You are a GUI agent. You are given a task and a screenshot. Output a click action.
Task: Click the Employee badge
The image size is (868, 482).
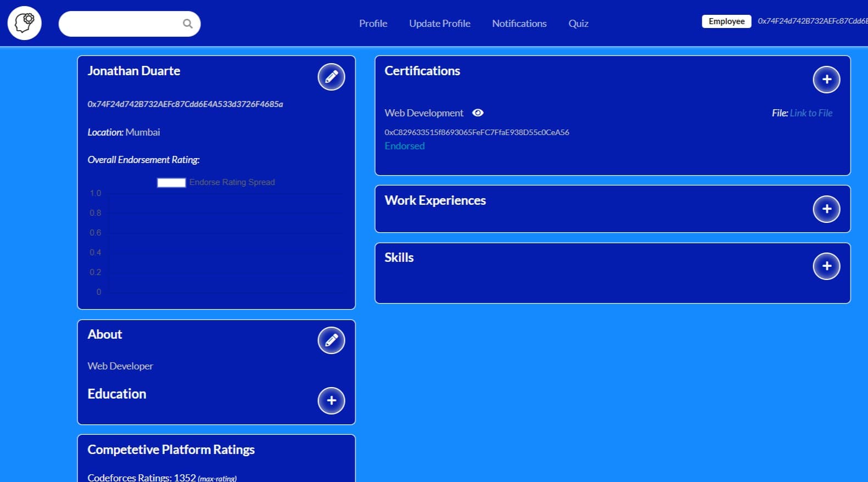pyautogui.click(x=726, y=21)
